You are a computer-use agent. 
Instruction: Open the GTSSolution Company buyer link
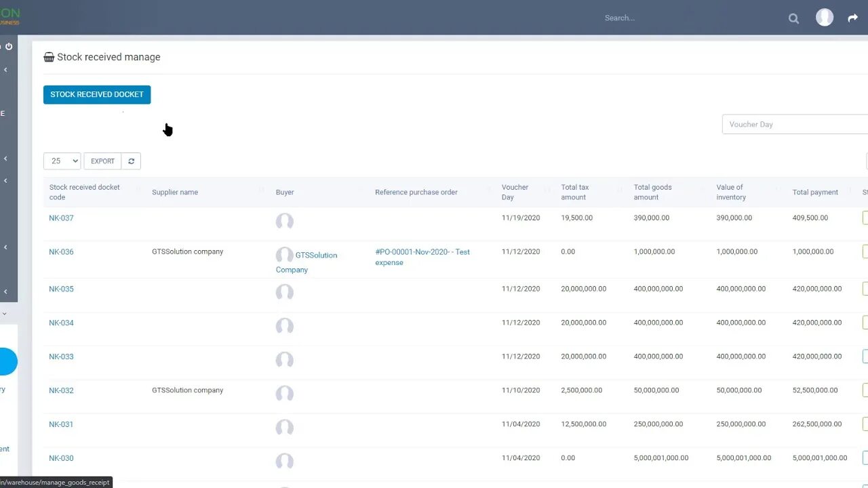tap(307, 262)
